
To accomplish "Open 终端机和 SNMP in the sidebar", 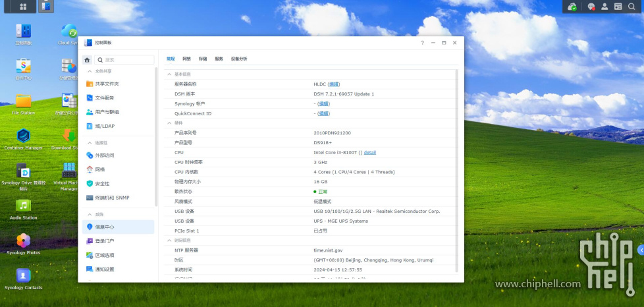I will coord(119,198).
